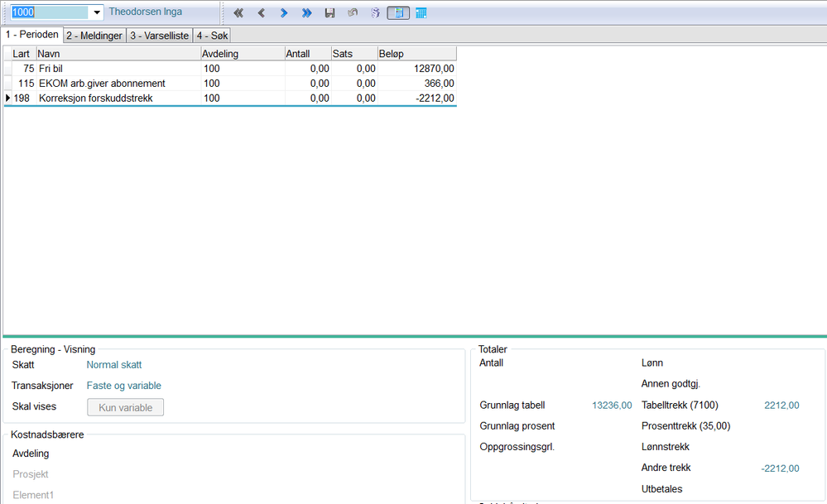Click the blue grid table icon

421,13
